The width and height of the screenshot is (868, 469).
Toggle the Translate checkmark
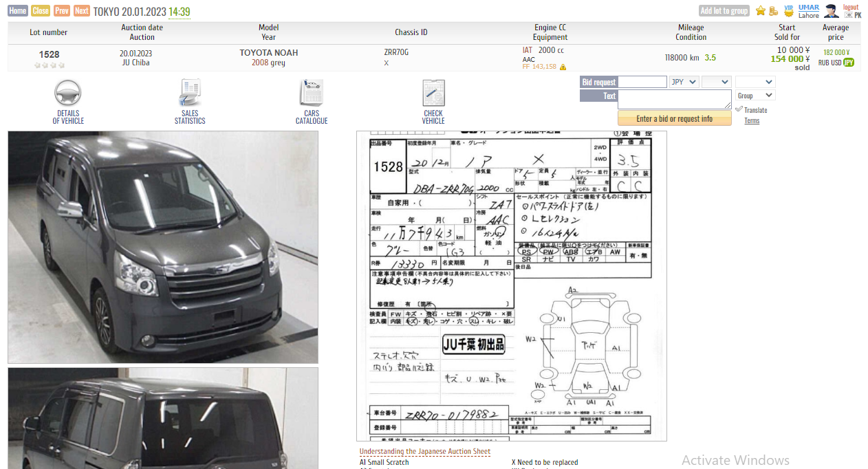739,109
